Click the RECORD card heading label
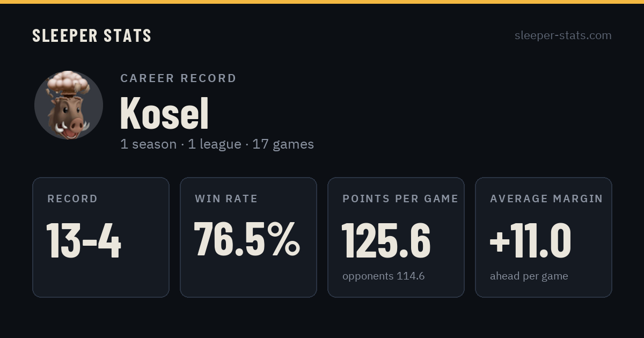The image size is (644, 338). click(72, 199)
